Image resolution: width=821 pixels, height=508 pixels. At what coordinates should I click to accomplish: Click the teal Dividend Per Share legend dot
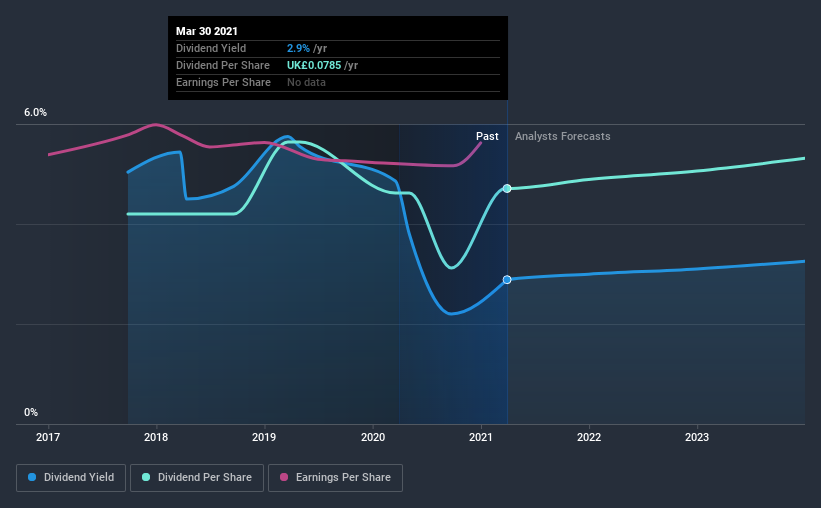(x=146, y=477)
